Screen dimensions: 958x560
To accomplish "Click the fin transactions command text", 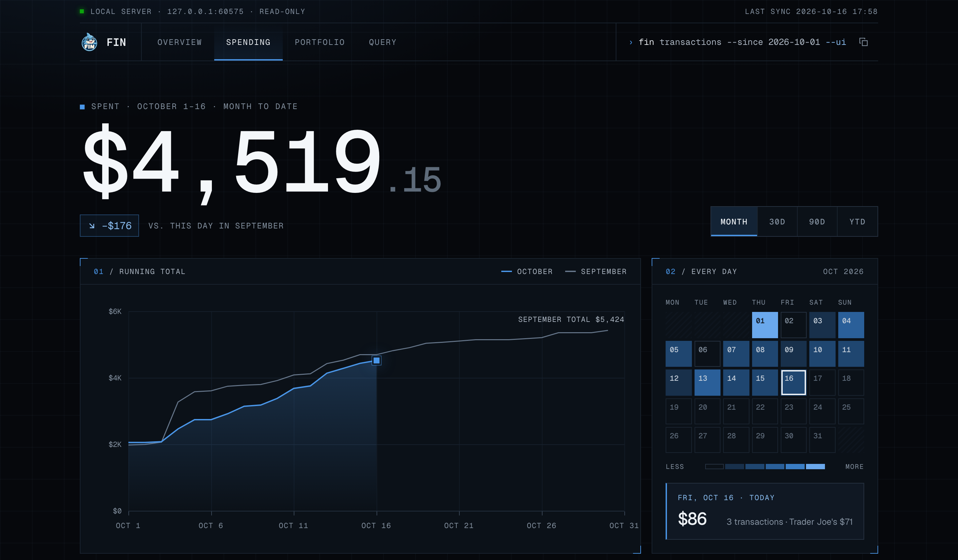I will 742,42.
